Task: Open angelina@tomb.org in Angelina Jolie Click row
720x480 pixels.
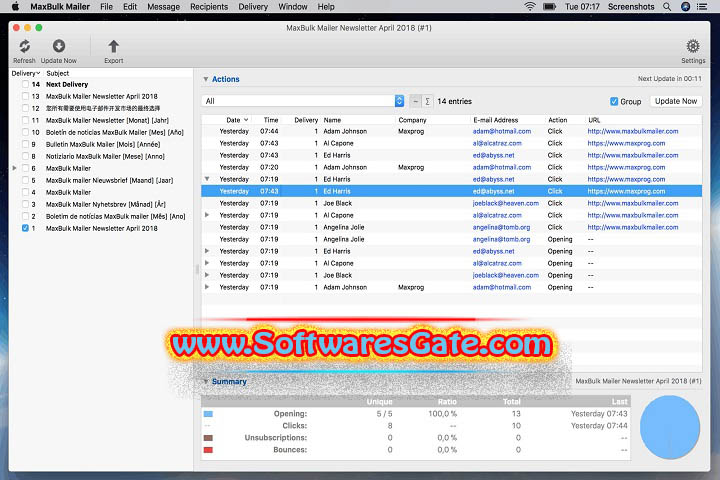Action: 501,227
